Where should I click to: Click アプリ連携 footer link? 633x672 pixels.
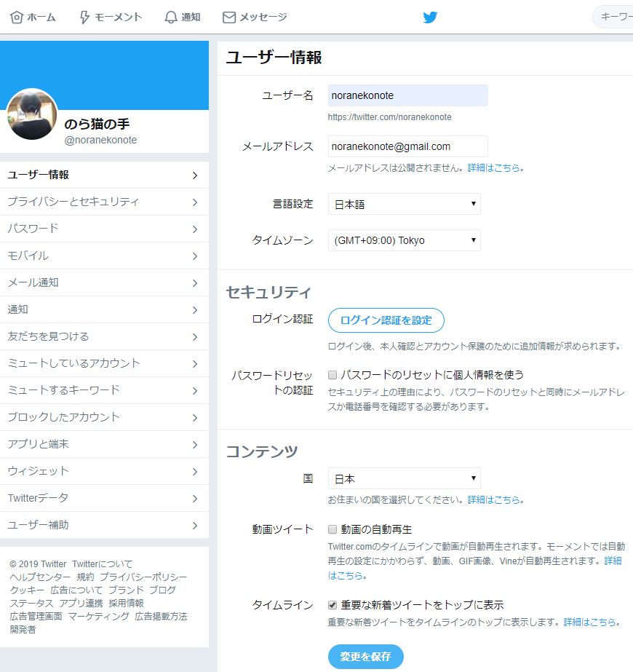coord(81,604)
